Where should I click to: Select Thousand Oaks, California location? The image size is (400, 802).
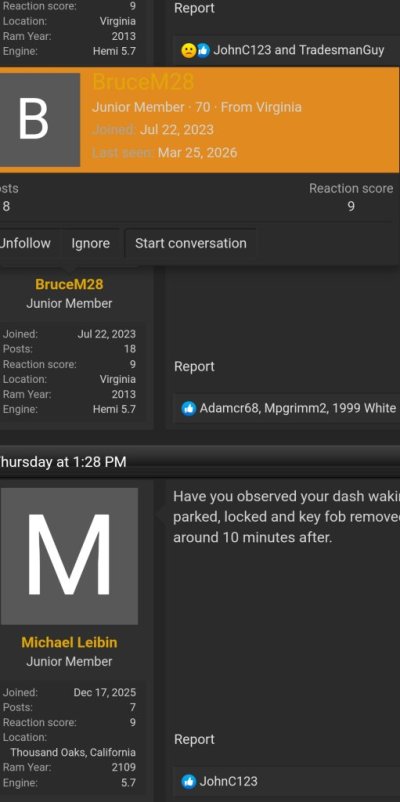[x=73, y=752]
